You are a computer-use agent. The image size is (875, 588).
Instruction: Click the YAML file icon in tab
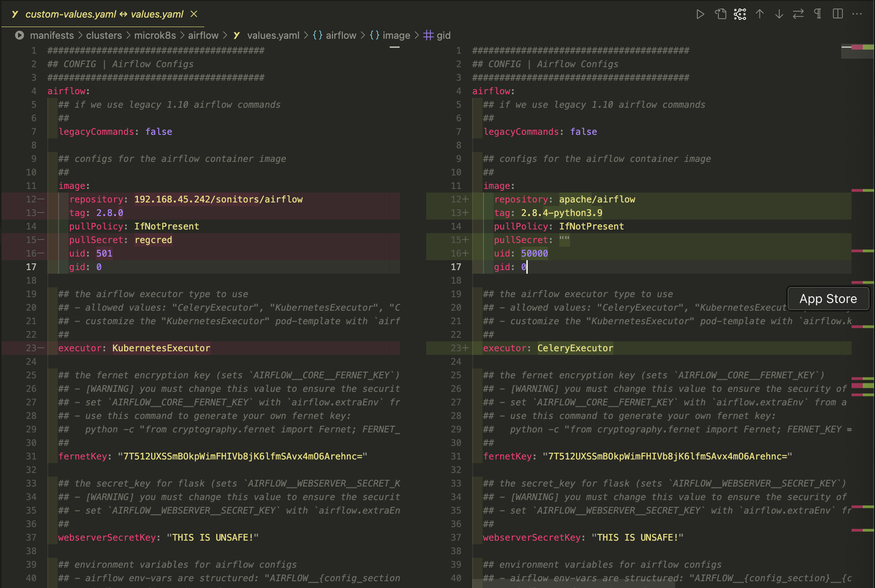[15, 14]
